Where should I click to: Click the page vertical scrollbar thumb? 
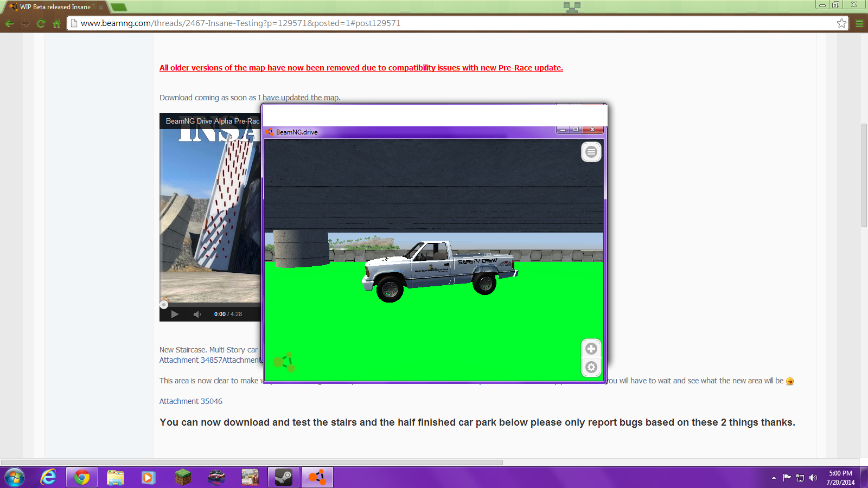[864, 175]
